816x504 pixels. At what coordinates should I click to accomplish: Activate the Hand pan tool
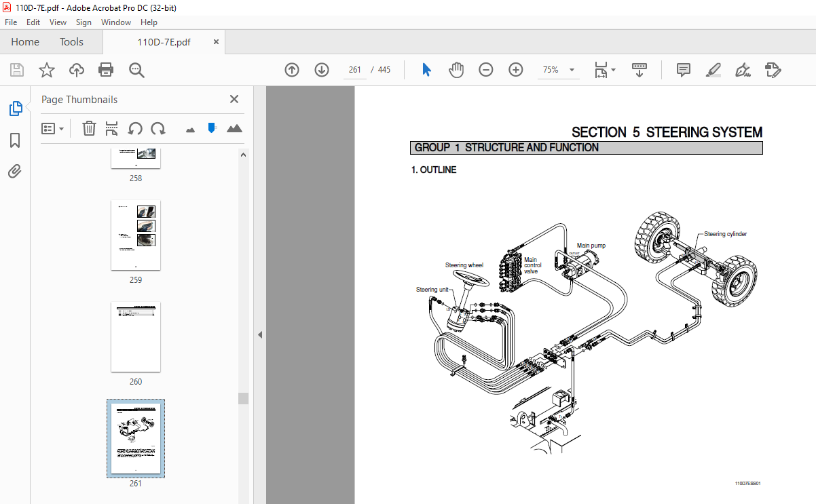(456, 70)
